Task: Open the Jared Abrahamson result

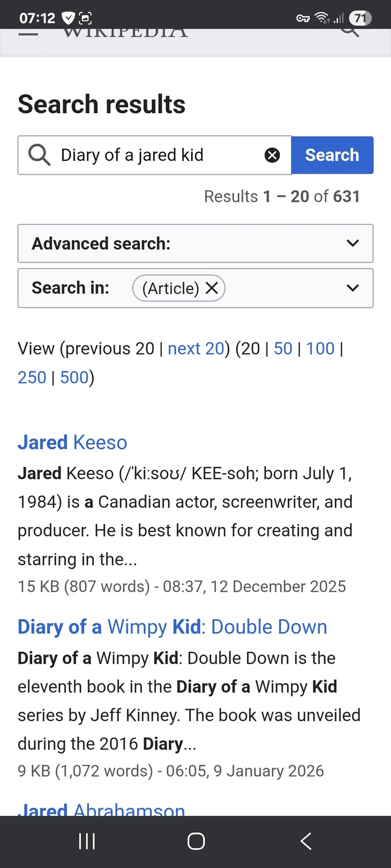Action: coord(102,809)
